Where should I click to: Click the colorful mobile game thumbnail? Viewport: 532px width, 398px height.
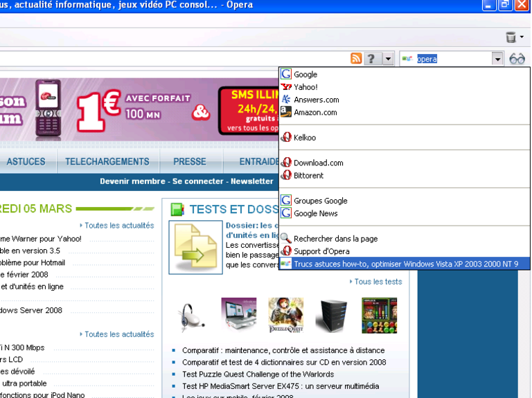coord(380,316)
